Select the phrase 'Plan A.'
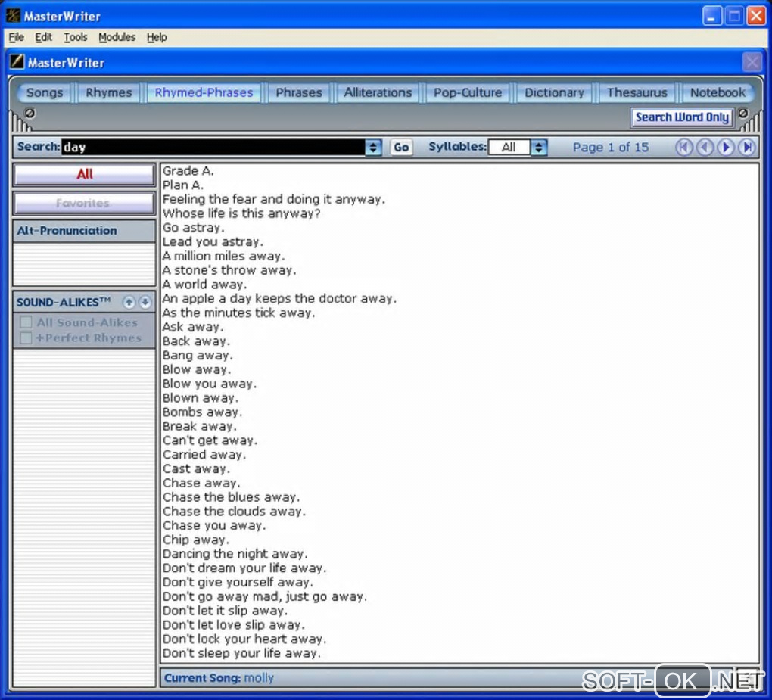Viewport: 772px width, 700px height. click(182, 185)
